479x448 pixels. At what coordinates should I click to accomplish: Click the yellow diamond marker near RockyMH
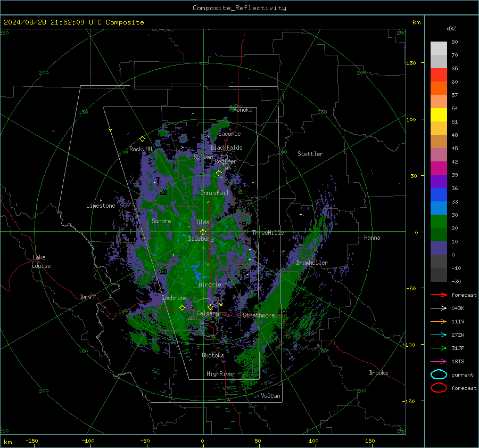coord(142,139)
